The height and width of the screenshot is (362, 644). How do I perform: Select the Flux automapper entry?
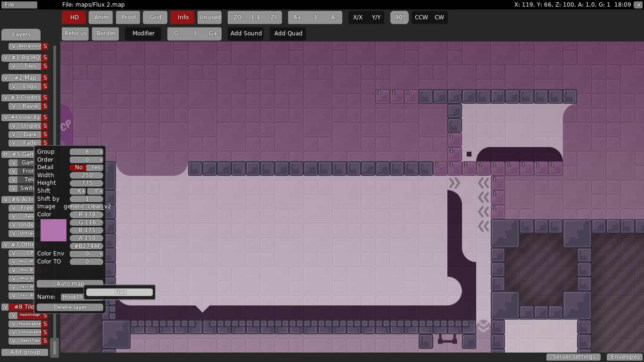120,292
